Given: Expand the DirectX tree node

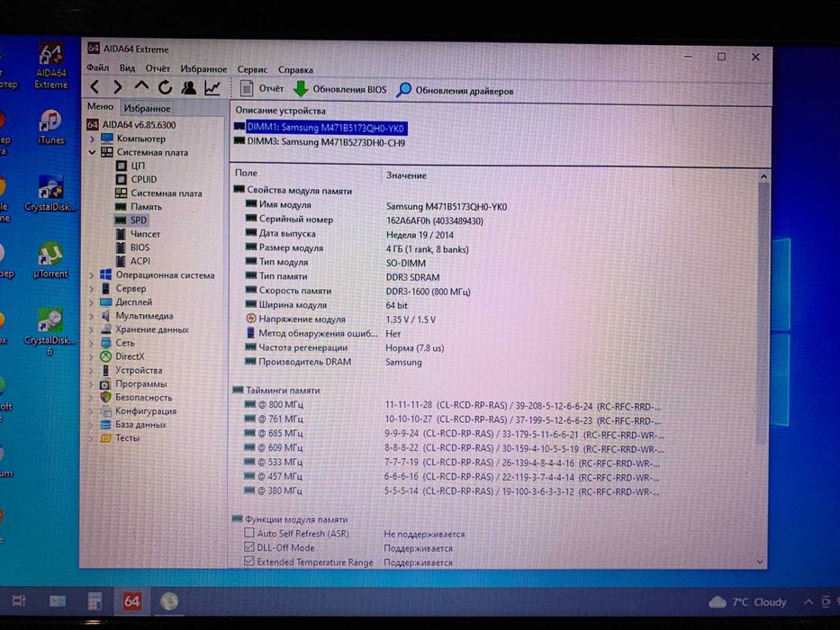Looking at the screenshot, I should pos(91,356).
